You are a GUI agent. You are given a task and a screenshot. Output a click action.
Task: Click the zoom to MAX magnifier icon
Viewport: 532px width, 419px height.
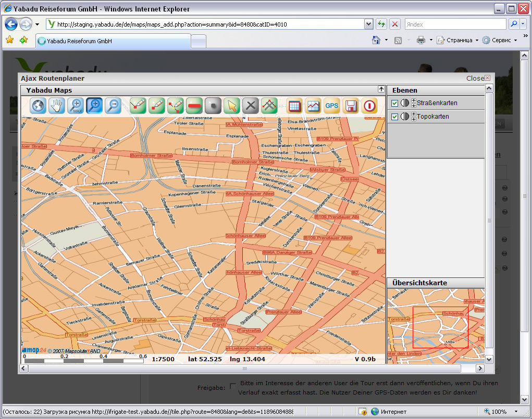click(x=76, y=106)
